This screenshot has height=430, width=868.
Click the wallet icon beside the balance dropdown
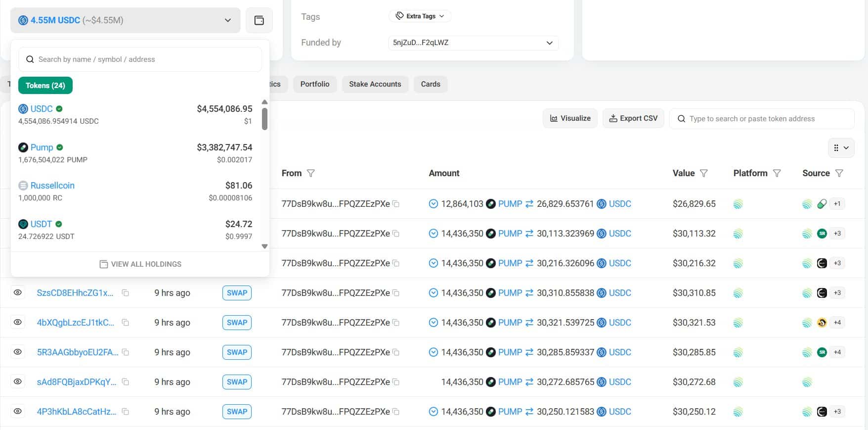click(x=259, y=20)
